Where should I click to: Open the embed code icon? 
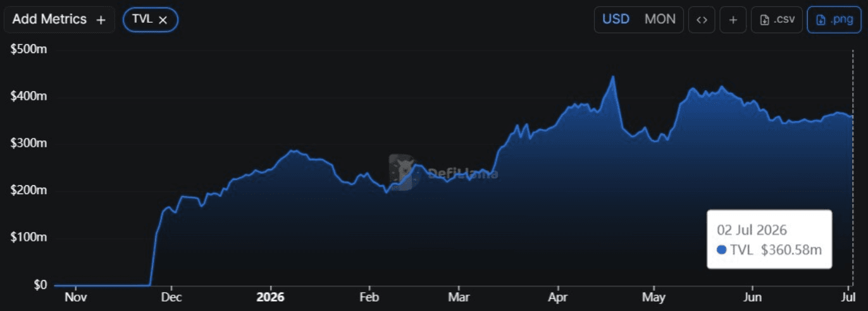[701, 20]
